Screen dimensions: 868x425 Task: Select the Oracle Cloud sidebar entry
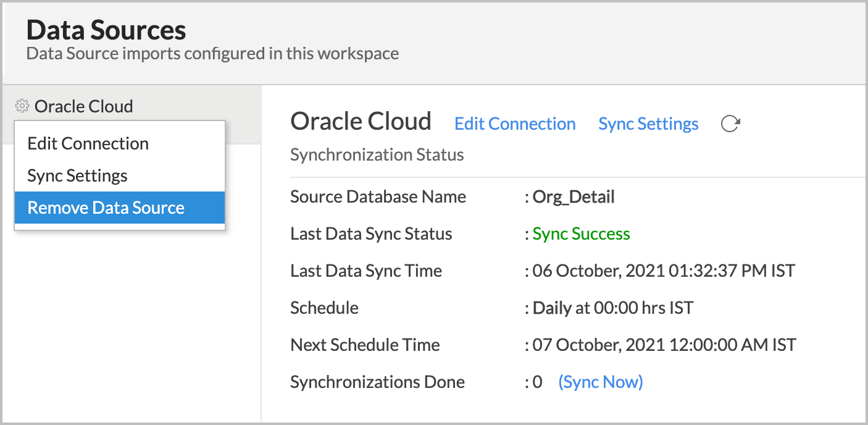84,106
